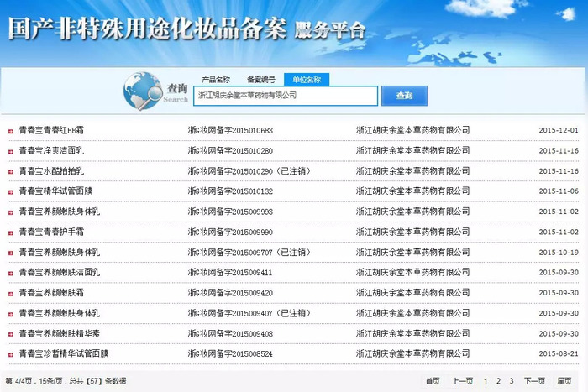Viewport: 588px width, 392px height.
Task: Expand the red plus icon beside 青春宝净爽洁面乳
Action: [10, 152]
